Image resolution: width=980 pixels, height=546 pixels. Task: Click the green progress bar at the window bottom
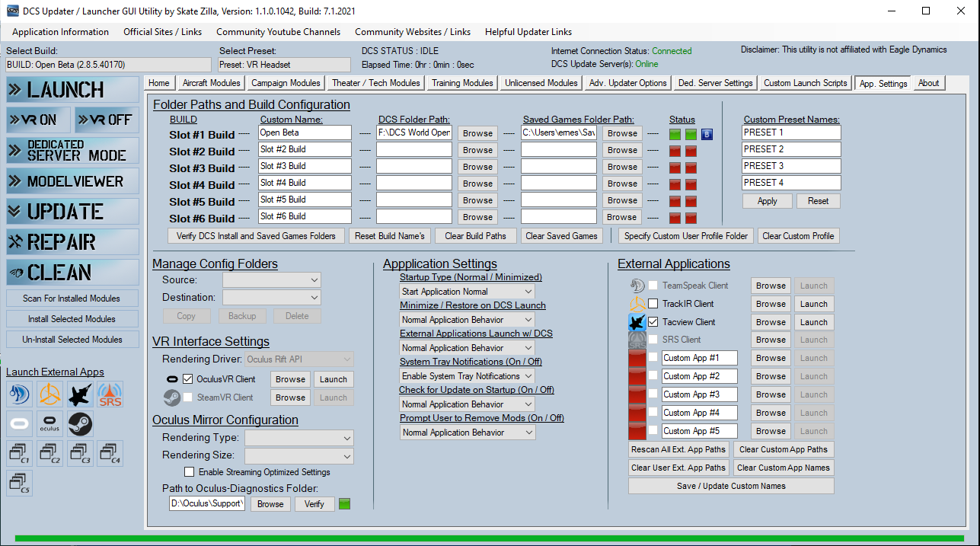(x=490, y=539)
